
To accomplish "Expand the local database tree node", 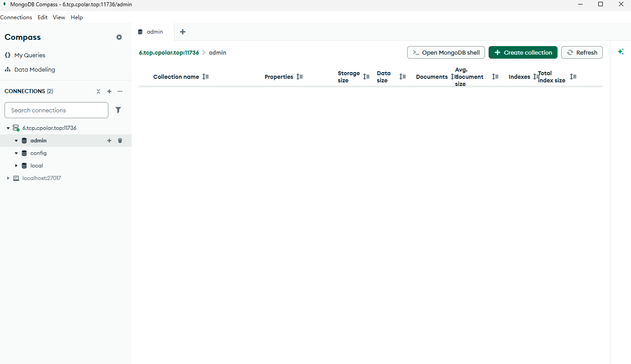I will 17,166.
